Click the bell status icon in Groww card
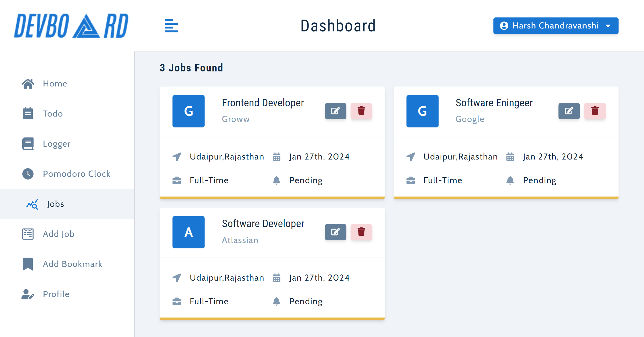 click(x=276, y=180)
